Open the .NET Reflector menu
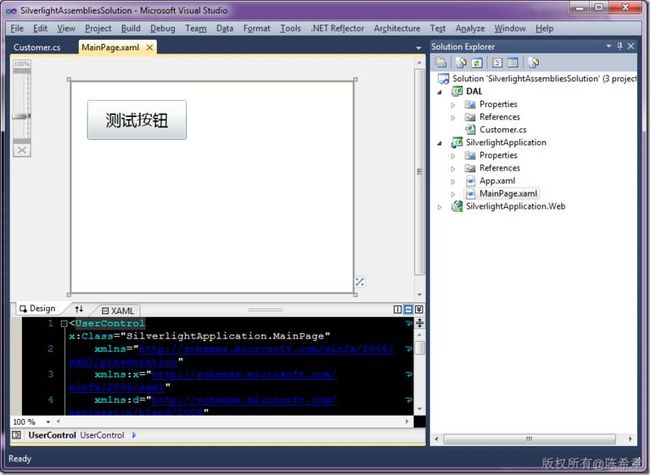 [337, 28]
